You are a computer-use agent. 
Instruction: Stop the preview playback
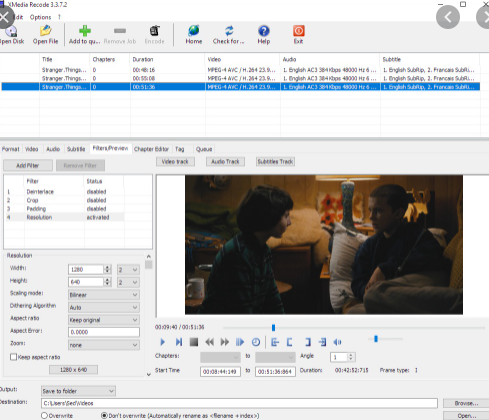coord(194,342)
